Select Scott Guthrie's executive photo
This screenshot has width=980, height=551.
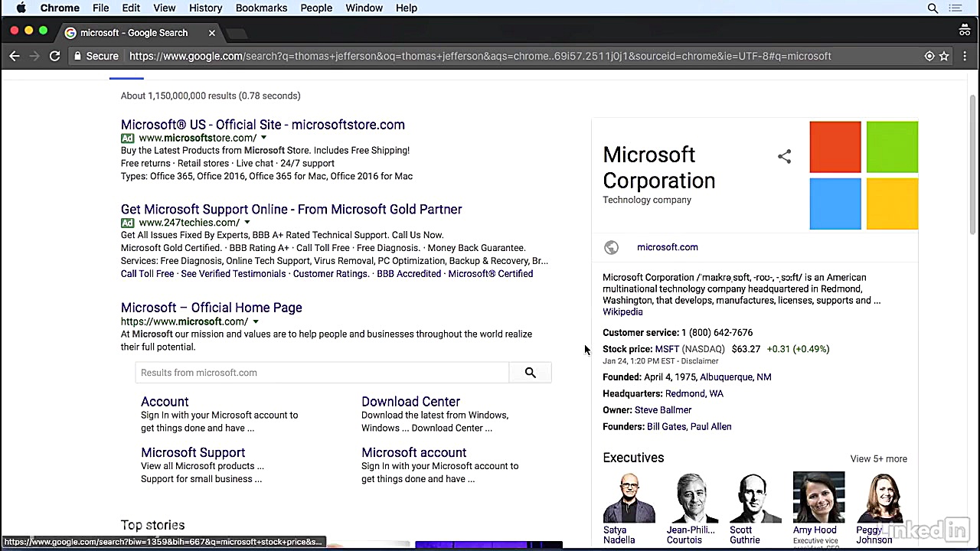[756, 497]
